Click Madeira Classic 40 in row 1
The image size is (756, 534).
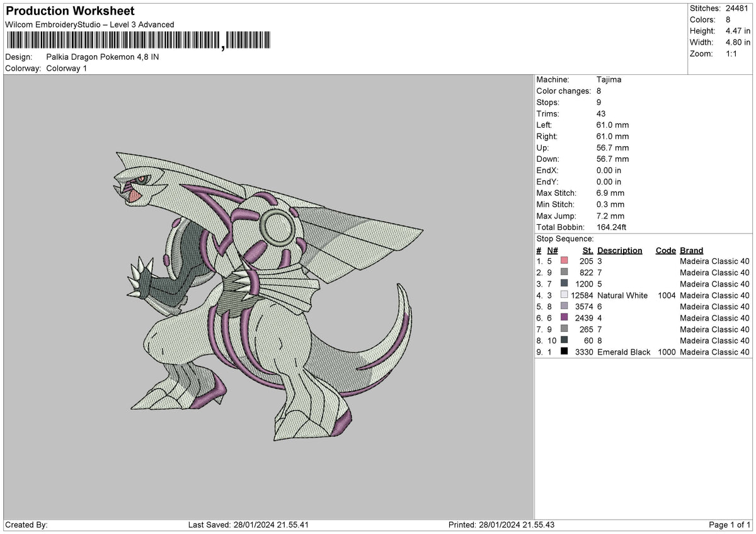715,261
